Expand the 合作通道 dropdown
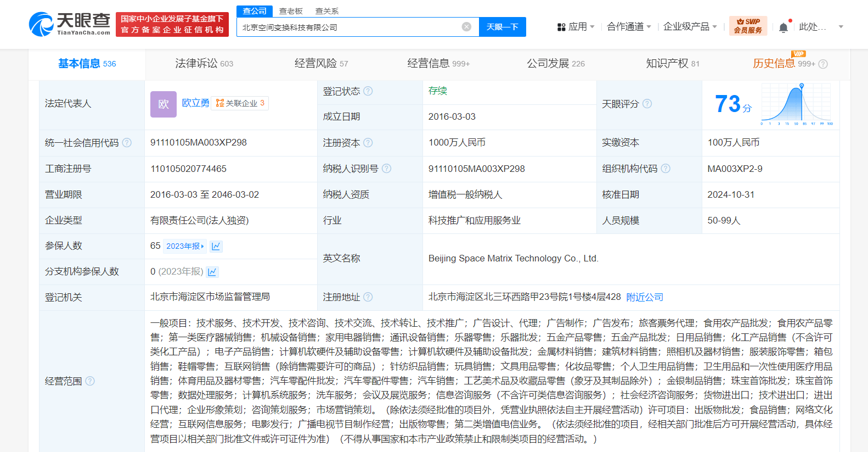Viewport: 868px width, 452px height. pos(629,27)
